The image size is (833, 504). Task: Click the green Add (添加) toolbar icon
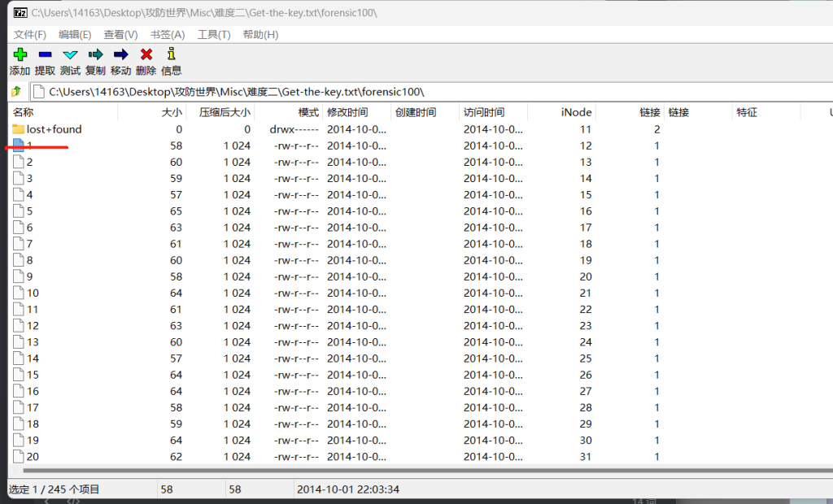coord(20,54)
